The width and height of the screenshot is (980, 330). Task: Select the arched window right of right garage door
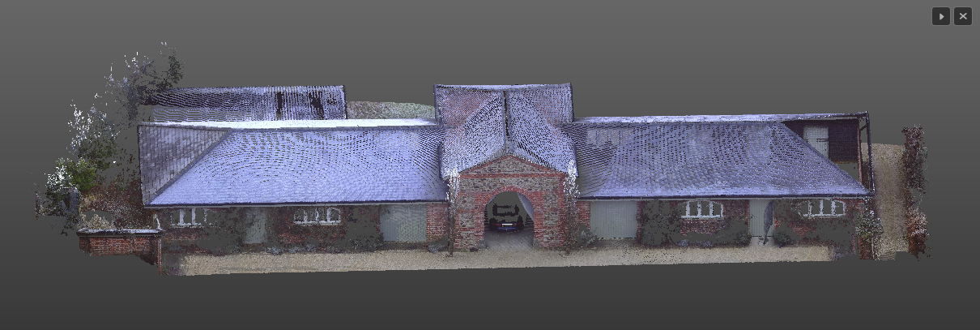coord(702,209)
